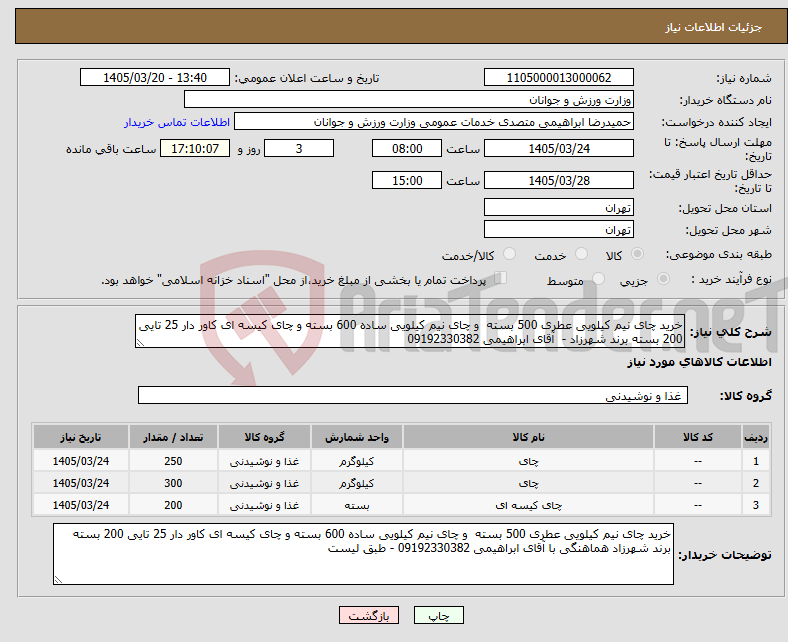Select the خدمت radio button
This screenshot has width=788, height=642.
(581, 254)
